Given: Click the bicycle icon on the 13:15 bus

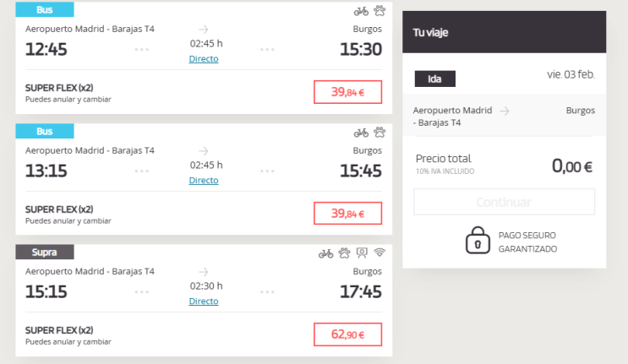Looking at the screenshot, I should coord(361,133).
